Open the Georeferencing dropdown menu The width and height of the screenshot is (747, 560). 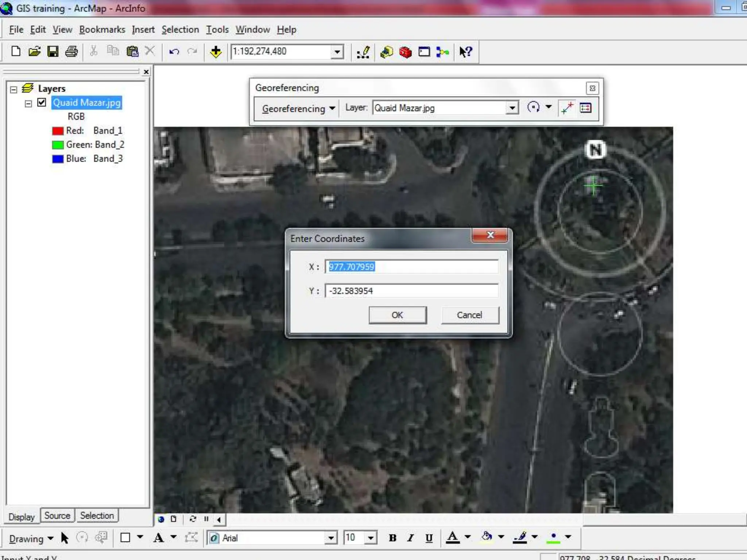click(298, 109)
